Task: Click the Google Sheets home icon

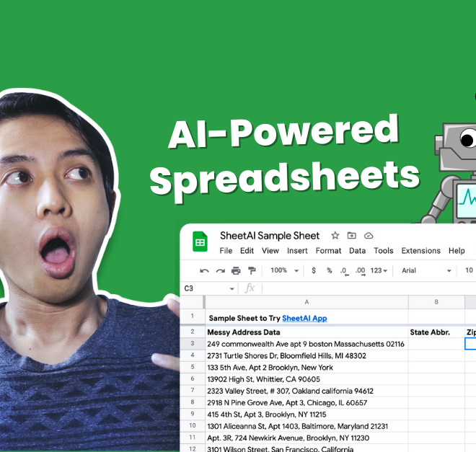Action: pyautogui.click(x=200, y=243)
